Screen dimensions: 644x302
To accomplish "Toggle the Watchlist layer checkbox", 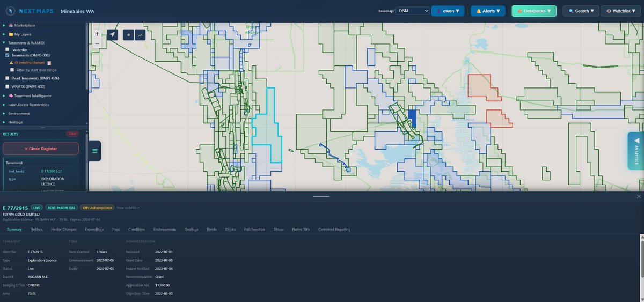I will click(7, 49).
